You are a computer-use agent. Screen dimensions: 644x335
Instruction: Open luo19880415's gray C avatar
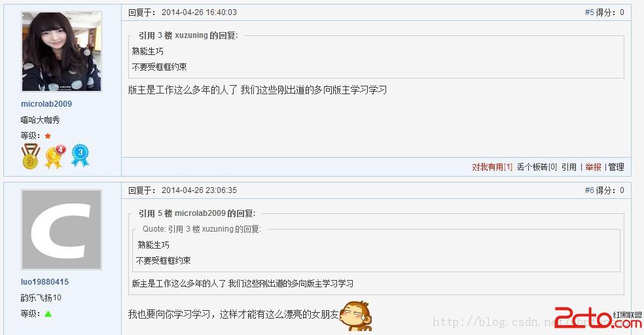tap(62, 230)
